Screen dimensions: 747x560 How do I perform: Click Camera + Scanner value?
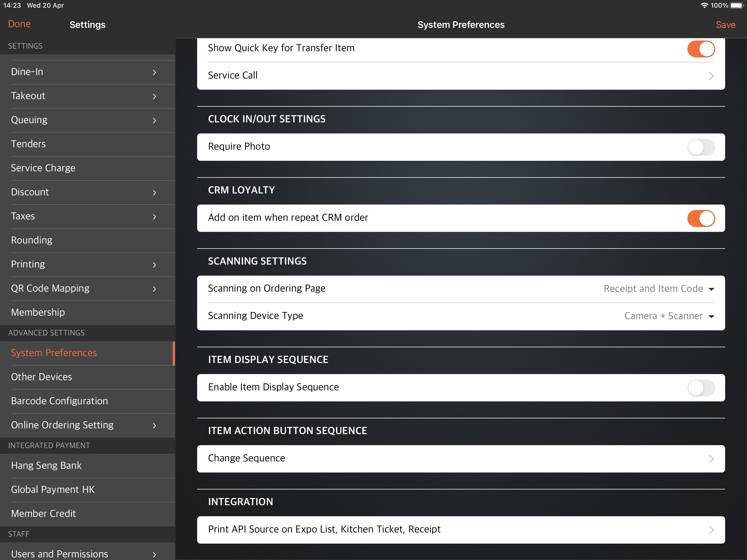[x=663, y=316]
